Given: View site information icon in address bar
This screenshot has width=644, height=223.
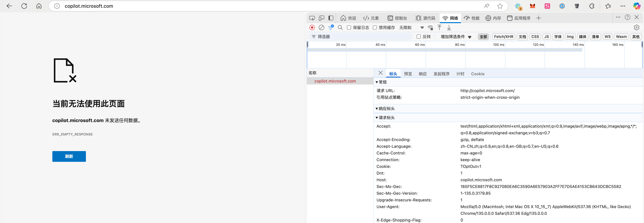Looking at the screenshot, I should click(x=57, y=6).
